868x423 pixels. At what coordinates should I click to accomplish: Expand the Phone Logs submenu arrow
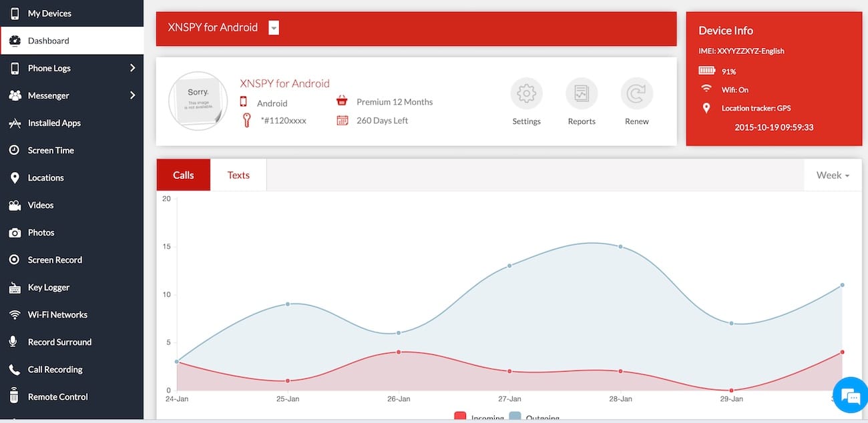click(x=132, y=68)
